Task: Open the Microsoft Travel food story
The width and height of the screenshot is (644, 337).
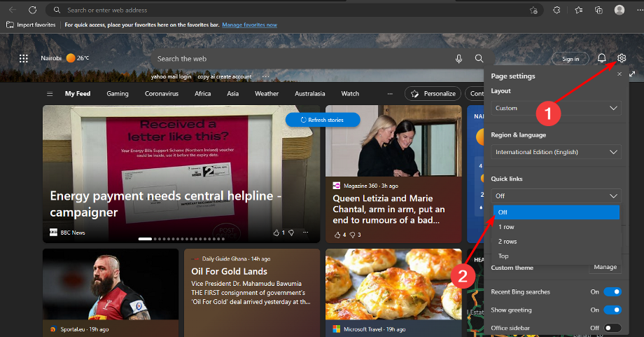Action: click(x=393, y=293)
